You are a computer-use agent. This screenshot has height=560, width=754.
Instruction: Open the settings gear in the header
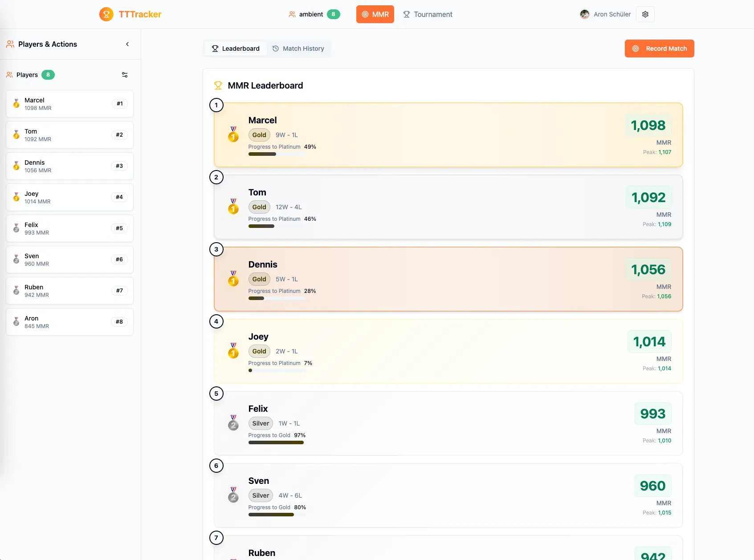(645, 14)
